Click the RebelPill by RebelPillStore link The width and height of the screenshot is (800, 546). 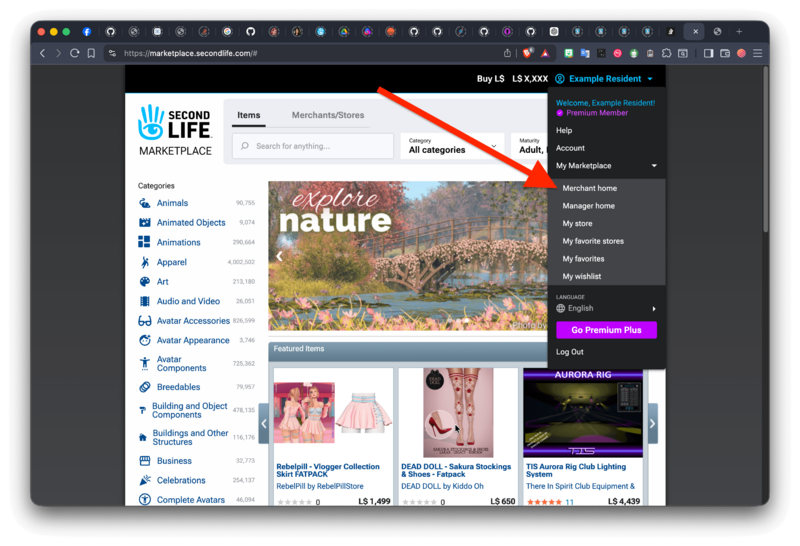coord(320,486)
